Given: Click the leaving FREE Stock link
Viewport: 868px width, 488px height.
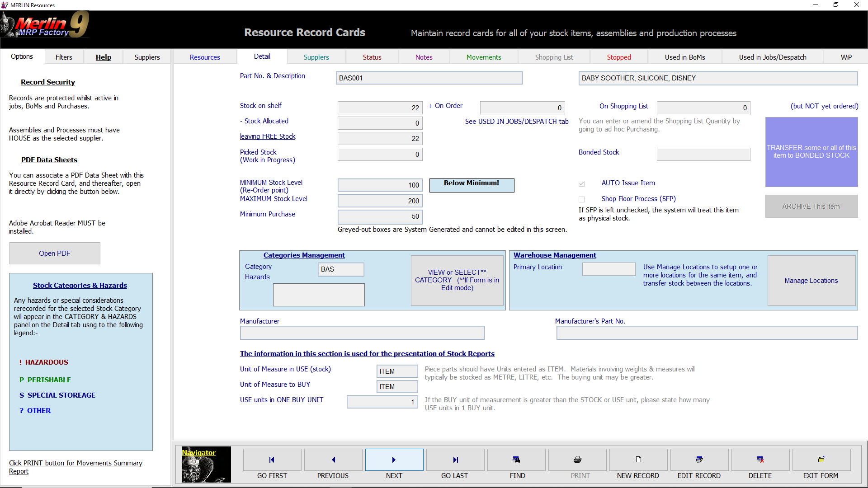Looking at the screenshot, I should (268, 136).
